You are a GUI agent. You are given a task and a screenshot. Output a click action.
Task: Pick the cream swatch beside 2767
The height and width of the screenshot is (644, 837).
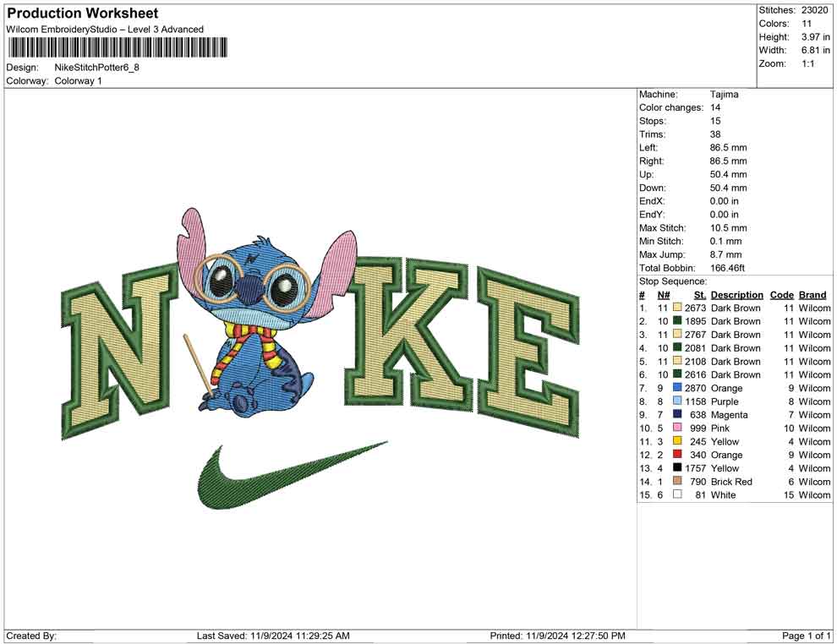(x=677, y=334)
